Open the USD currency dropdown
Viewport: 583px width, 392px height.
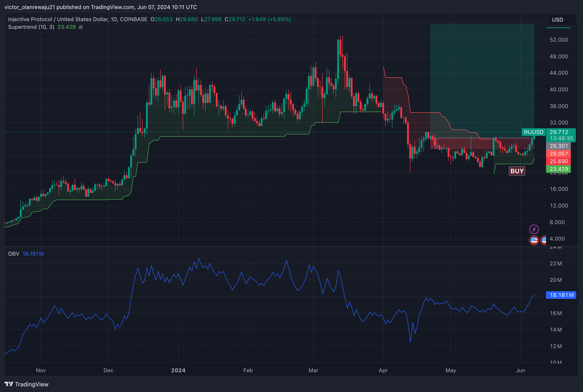pos(562,20)
